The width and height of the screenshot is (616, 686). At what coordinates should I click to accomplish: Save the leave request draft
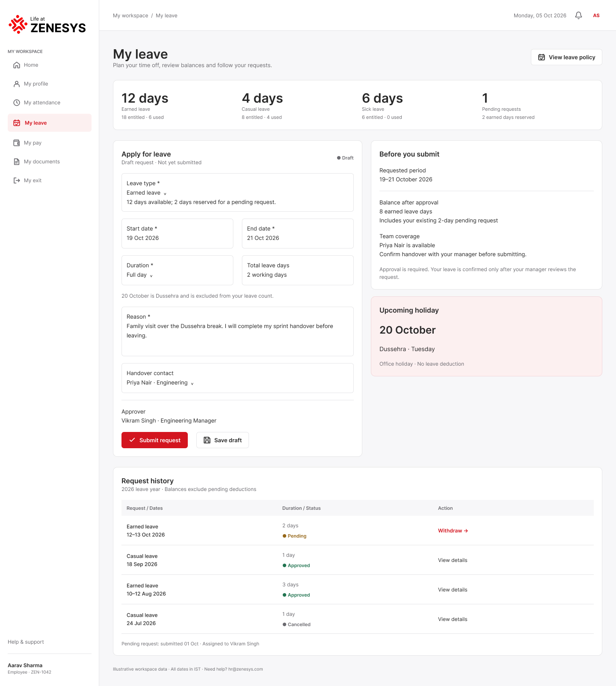click(x=222, y=440)
